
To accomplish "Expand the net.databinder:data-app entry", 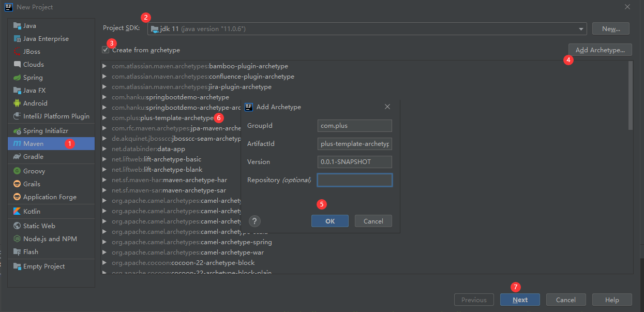I will click(x=104, y=149).
